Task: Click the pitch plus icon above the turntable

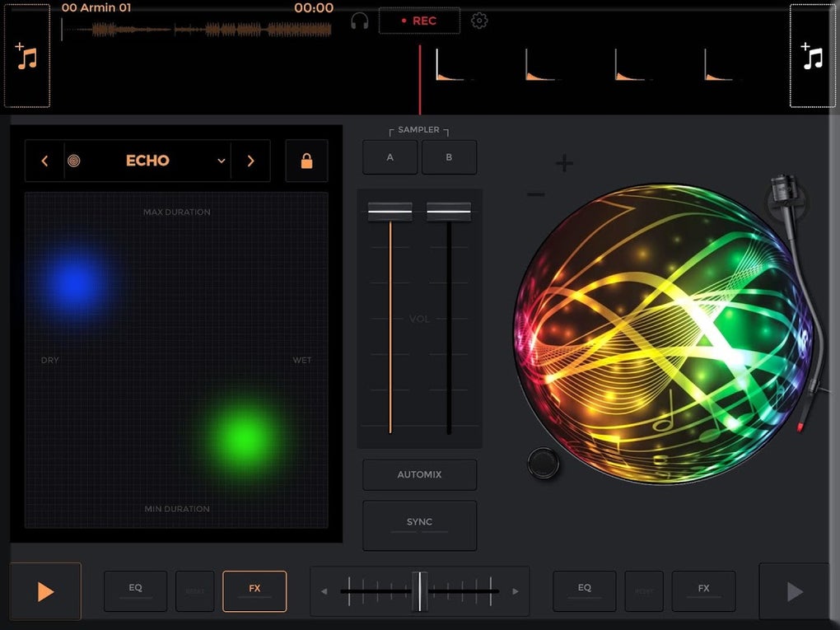Action: click(564, 163)
